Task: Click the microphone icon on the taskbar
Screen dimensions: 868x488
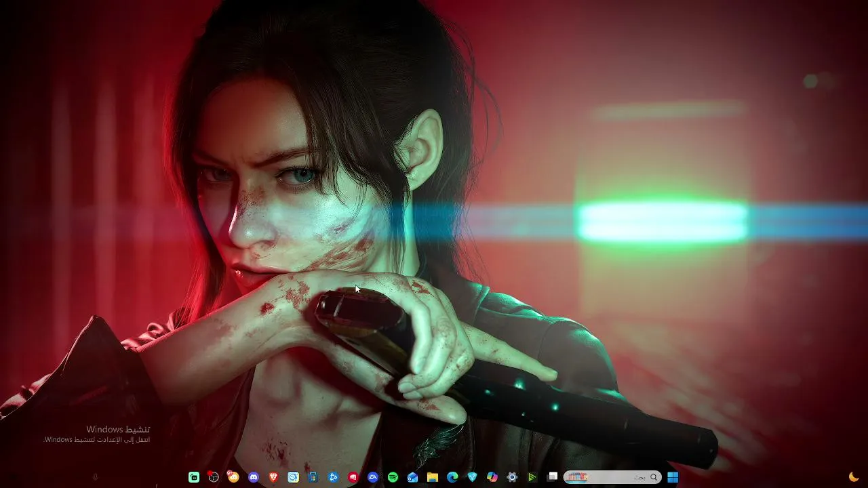Action: coord(95,477)
